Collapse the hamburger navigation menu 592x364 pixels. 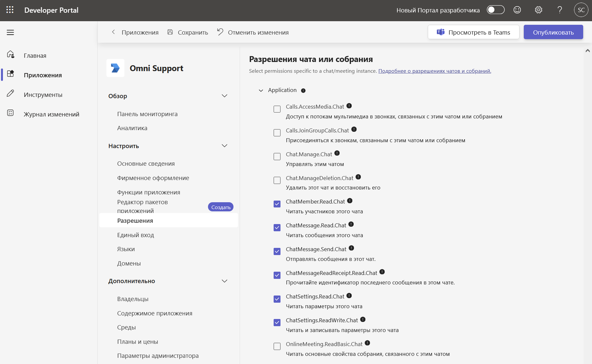tap(10, 32)
